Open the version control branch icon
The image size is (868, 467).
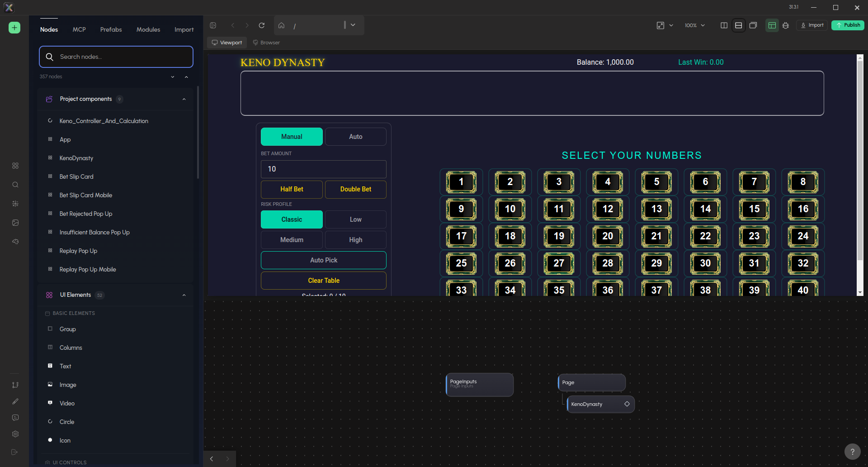pyautogui.click(x=15, y=385)
